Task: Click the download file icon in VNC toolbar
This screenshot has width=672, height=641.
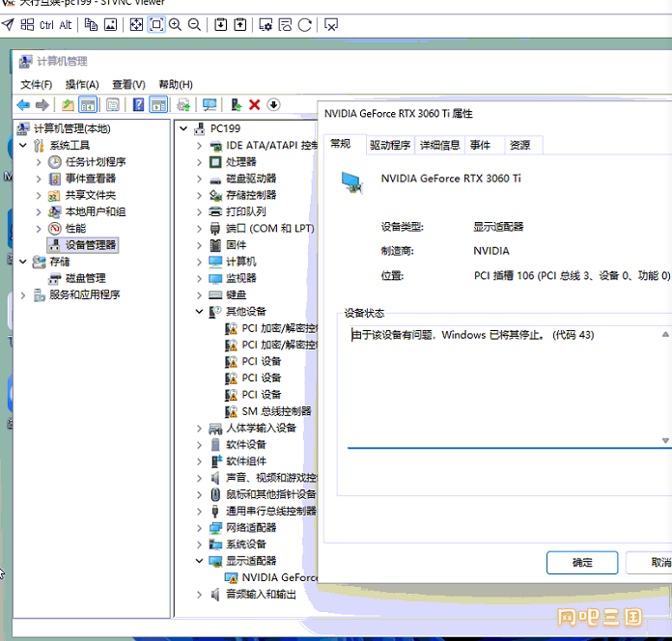Action: (x=221, y=25)
